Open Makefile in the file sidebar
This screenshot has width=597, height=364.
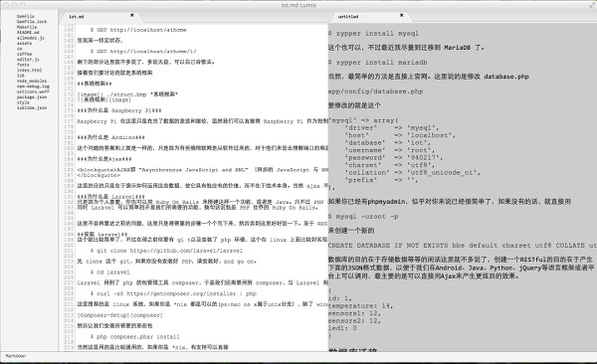click(x=27, y=27)
